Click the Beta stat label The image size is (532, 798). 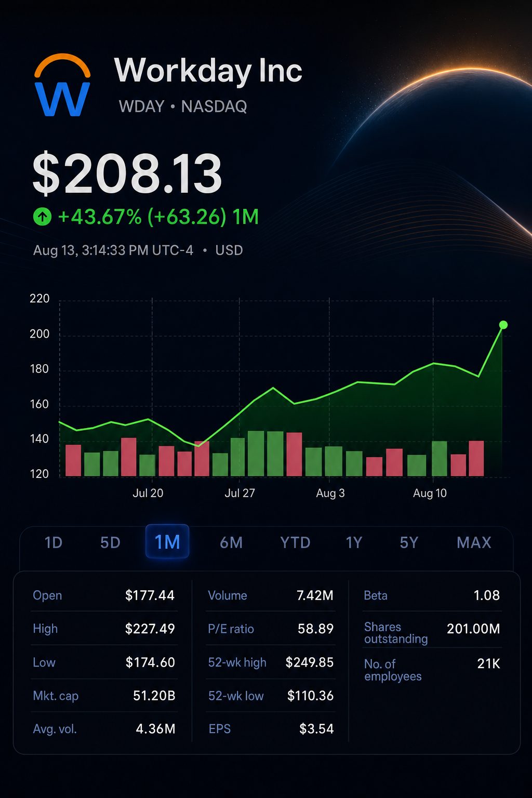pyautogui.click(x=376, y=595)
